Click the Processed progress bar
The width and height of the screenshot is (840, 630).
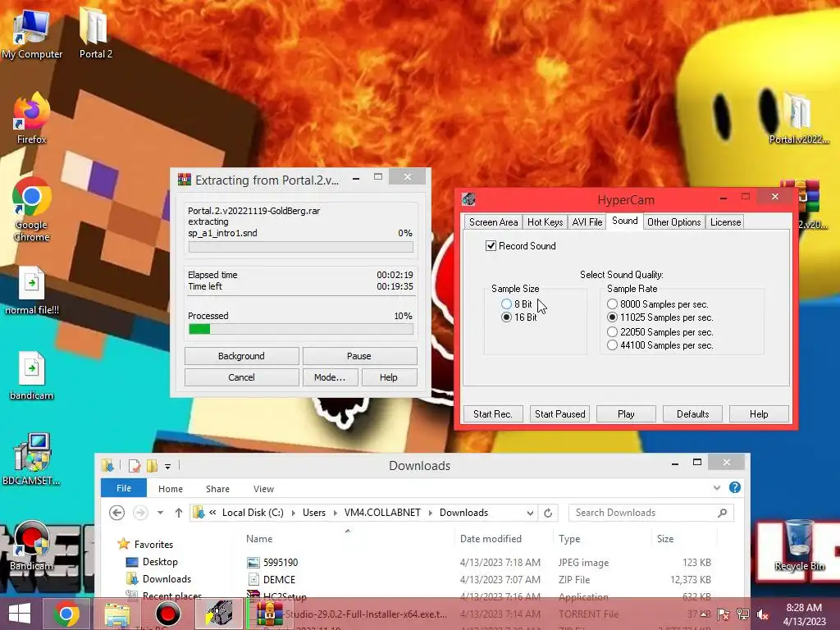pyautogui.click(x=300, y=329)
